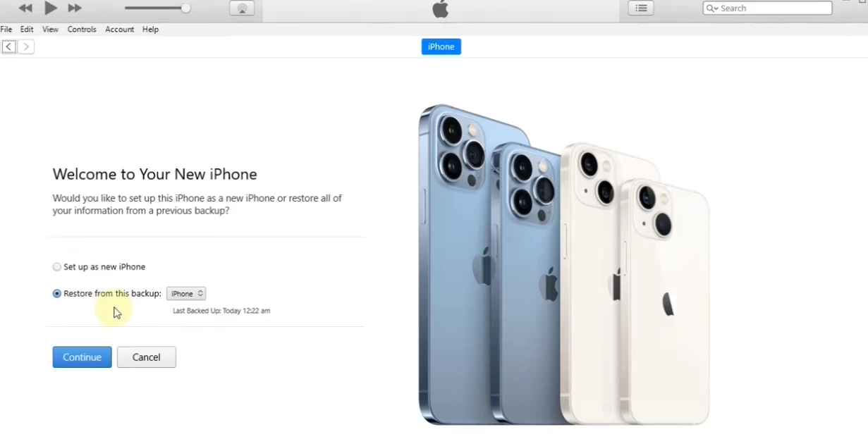Click the search magnifier icon
Screen dimensions: 868x439
tap(712, 8)
